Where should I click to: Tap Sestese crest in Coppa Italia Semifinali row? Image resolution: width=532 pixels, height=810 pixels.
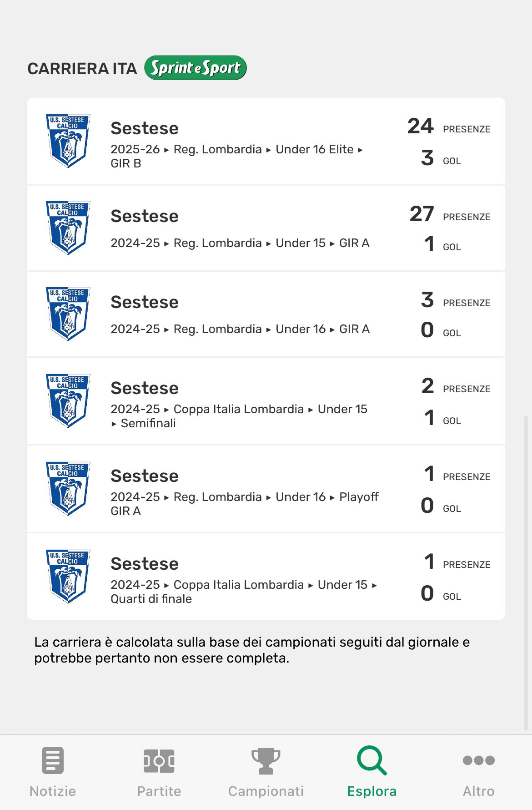click(x=68, y=400)
